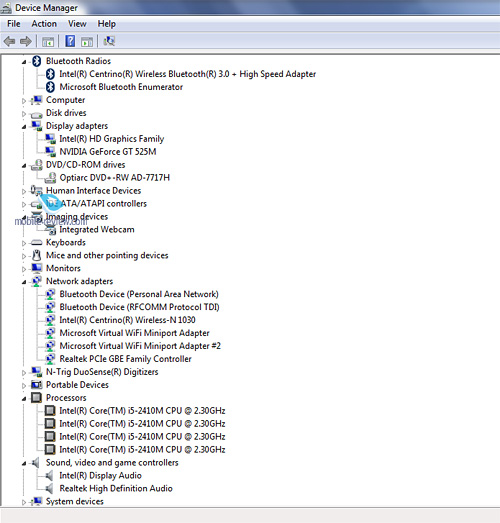Click the Processors category chip icon

click(x=36, y=398)
